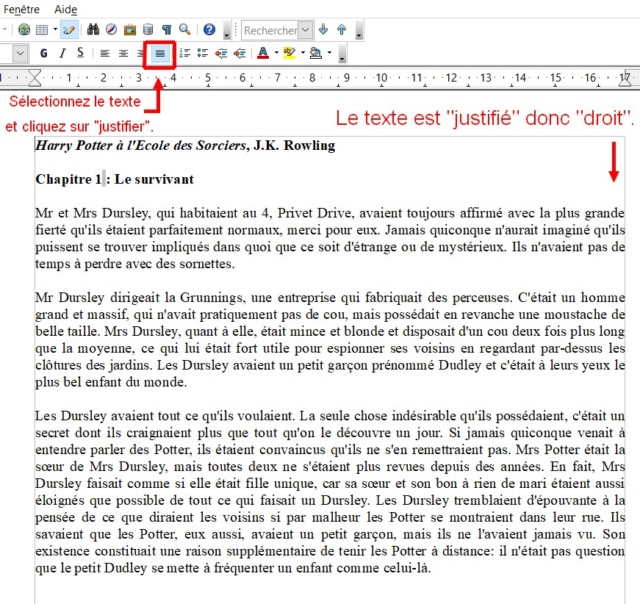Screen dimensions: 640x604
Task: Click the title "Harry Potter à l'Ecole des Sorciers"
Action: [141, 146]
